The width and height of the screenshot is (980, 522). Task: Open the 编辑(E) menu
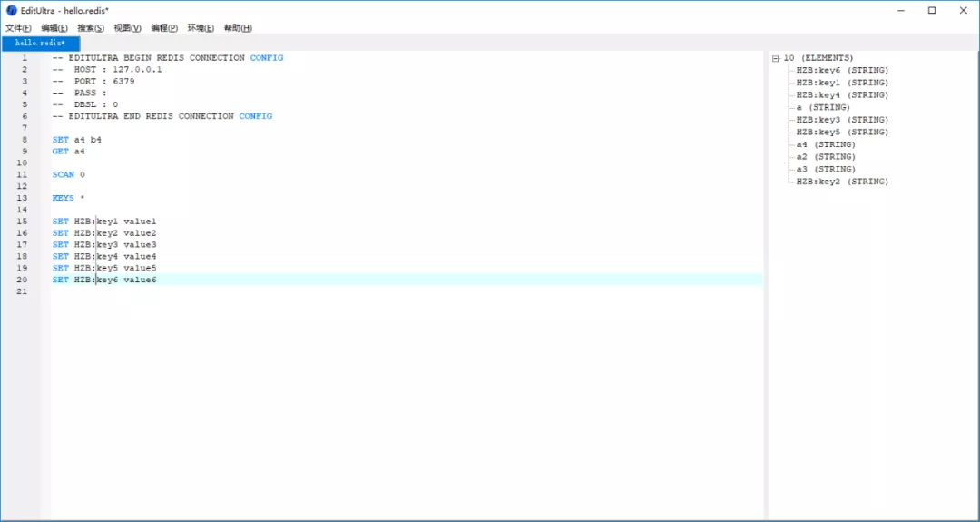tap(54, 28)
